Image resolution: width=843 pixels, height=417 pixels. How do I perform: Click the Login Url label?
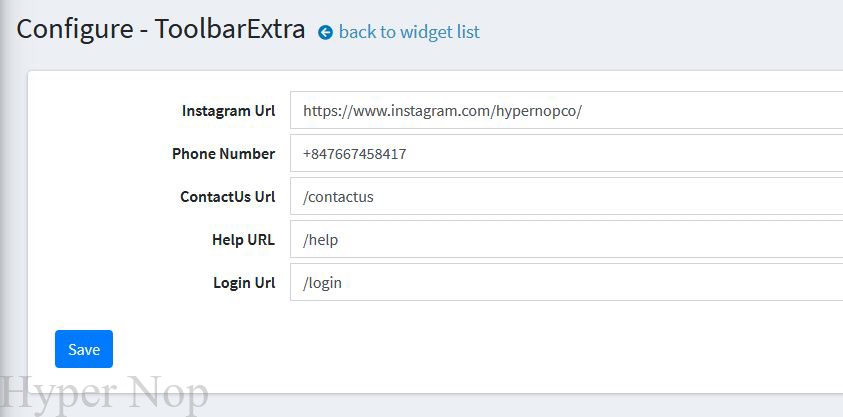tap(244, 283)
